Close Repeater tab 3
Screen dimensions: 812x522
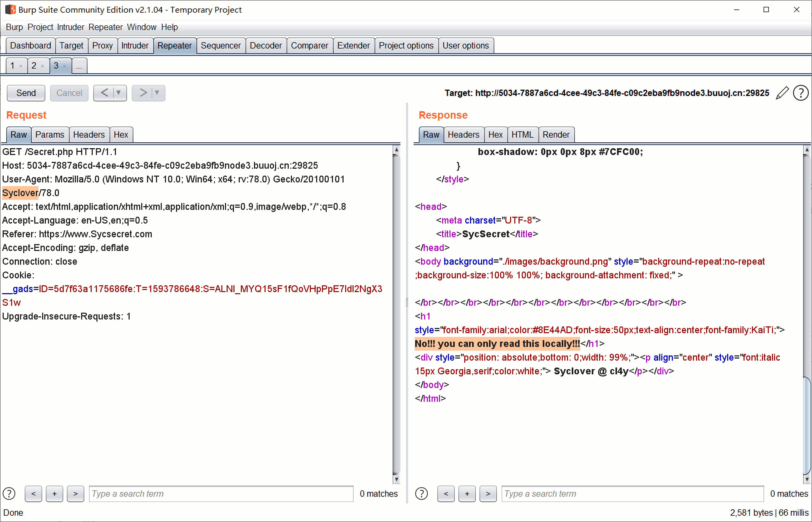pos(64,66)
